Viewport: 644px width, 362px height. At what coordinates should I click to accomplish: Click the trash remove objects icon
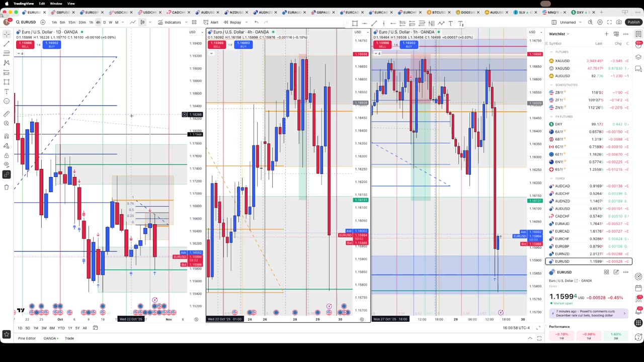(x=7, y=188)
